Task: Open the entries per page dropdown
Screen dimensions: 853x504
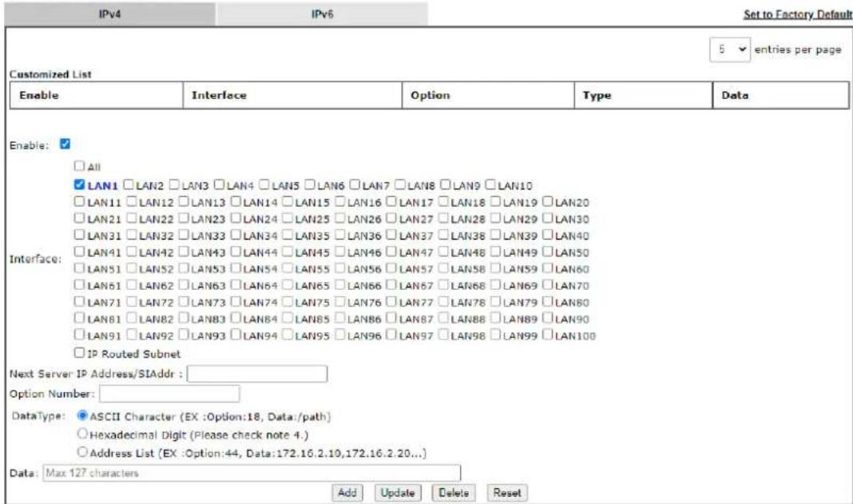Action: [730, 50]
